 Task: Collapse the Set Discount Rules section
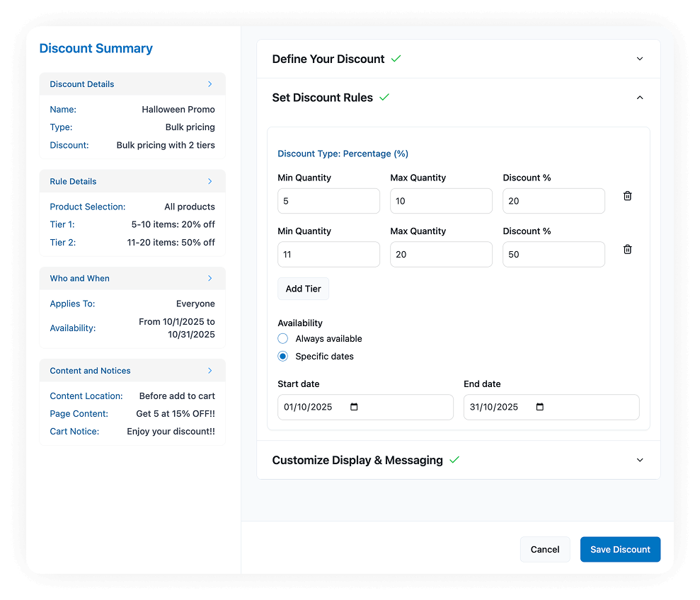coord(639,98)
